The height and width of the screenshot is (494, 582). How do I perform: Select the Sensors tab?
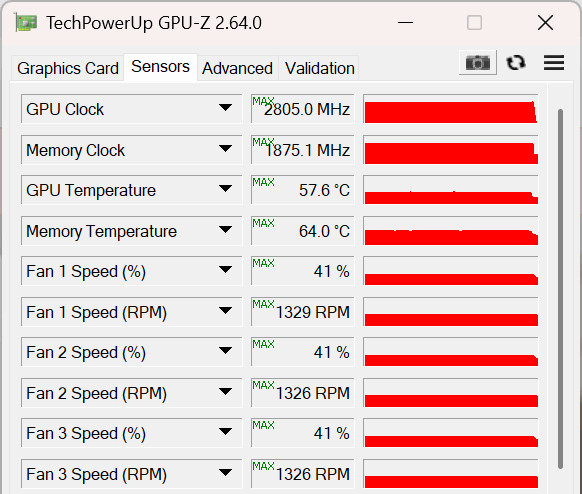(x=160, y=67)
